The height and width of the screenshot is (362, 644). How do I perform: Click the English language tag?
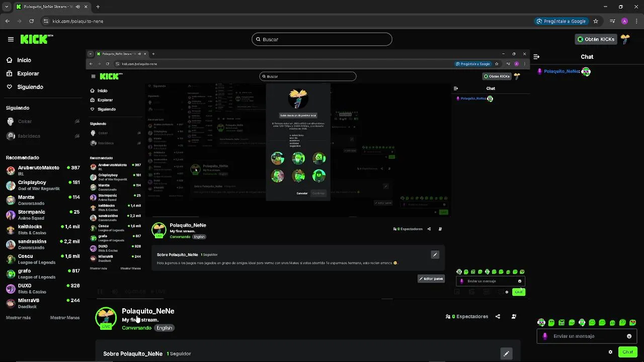[164, 328]
